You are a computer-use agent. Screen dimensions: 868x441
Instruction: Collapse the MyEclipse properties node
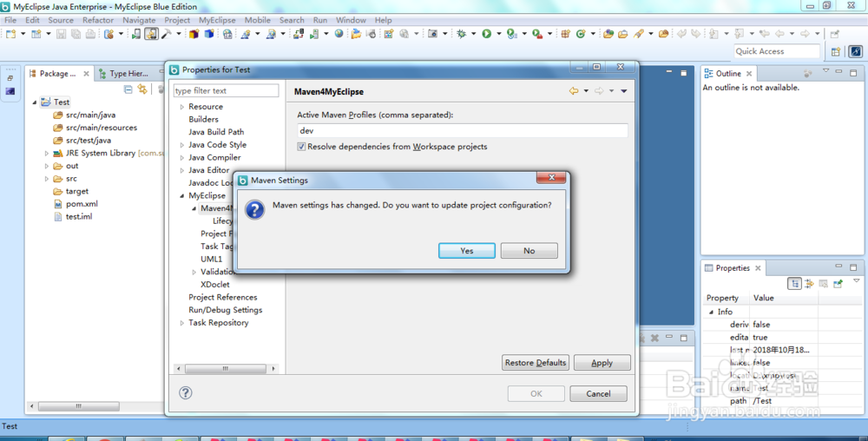181,196
